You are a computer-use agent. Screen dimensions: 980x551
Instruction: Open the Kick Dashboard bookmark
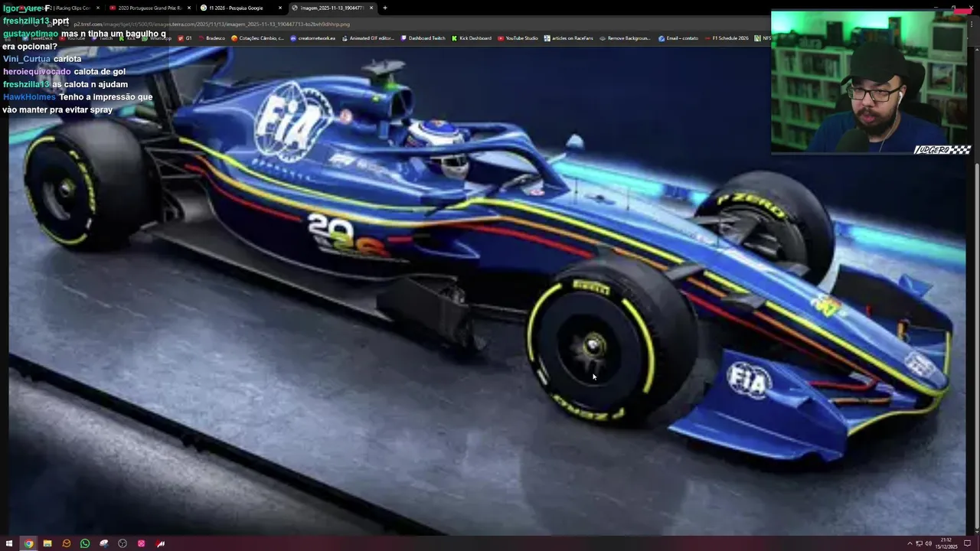471,38
